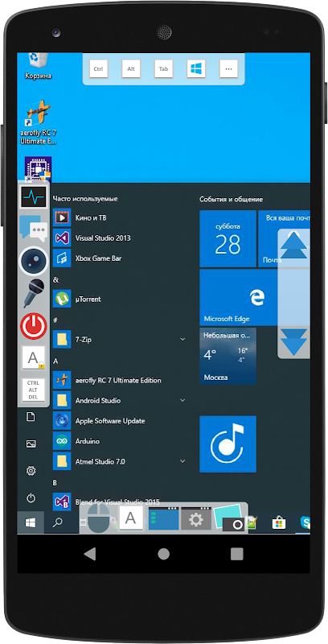
Task: Expand the Android Studio folder entry
Action: coord(119,400)
